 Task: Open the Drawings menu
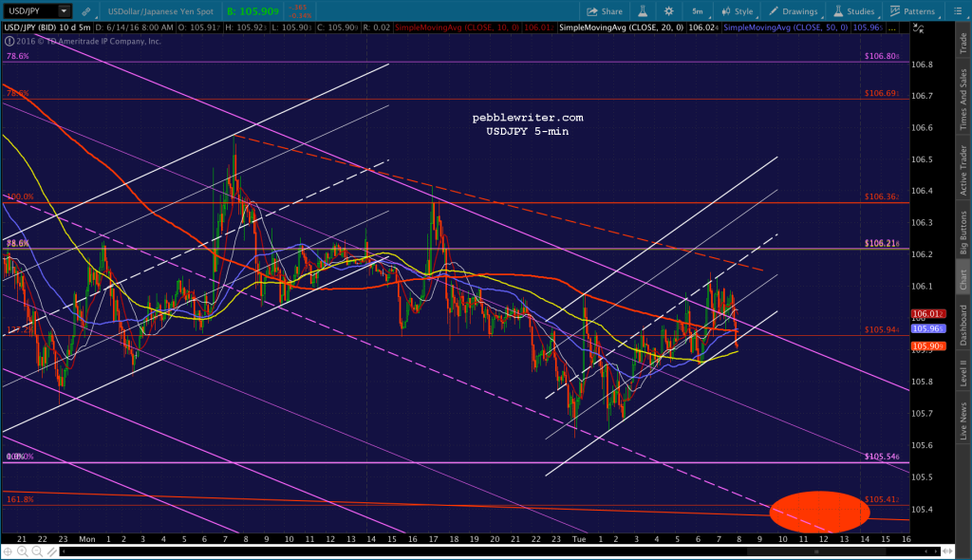[x=794, y=11]
